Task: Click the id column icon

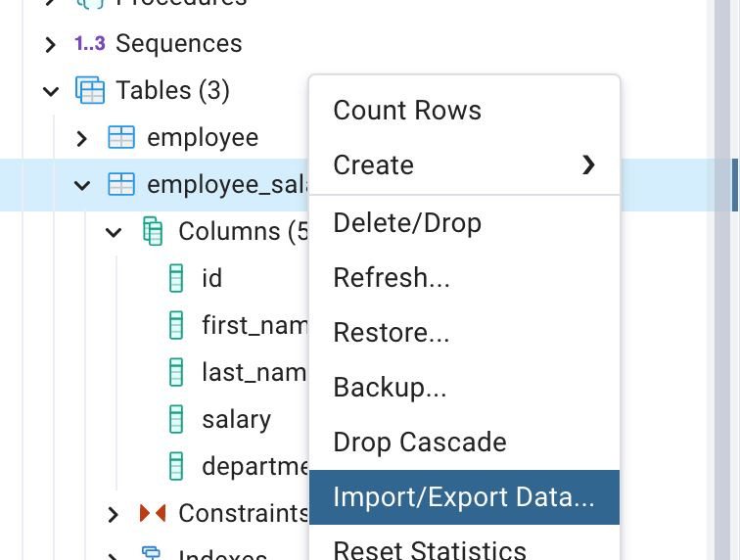Action: click(x=177, y=279)
